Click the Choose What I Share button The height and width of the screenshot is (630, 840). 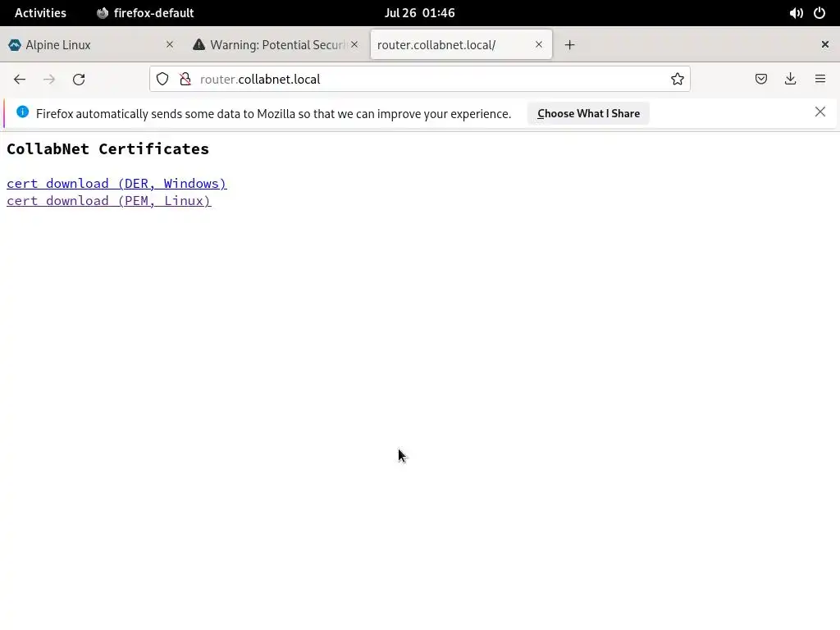(x=588, y=113)
